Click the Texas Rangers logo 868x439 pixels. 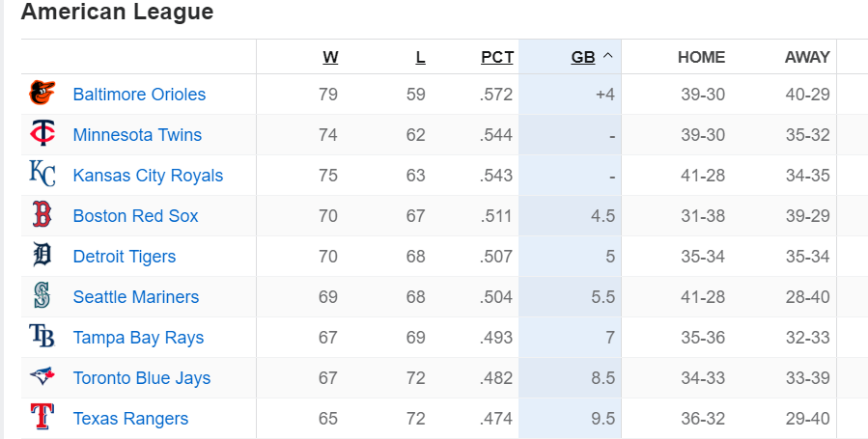(42, 418)
